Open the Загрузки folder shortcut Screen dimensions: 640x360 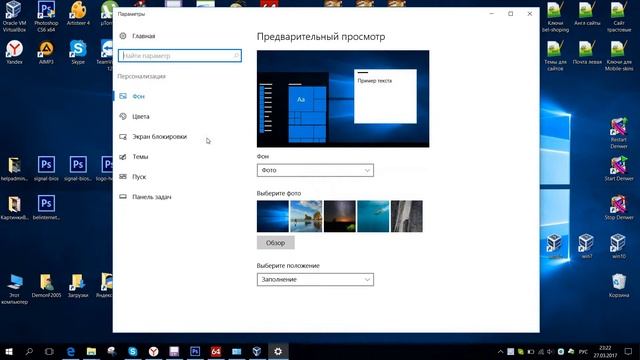(x=78, y=285)
